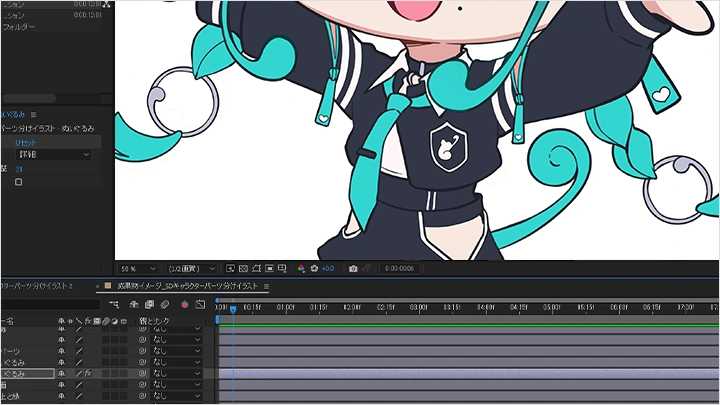Toggle the motion blur box on the selected ぐるみ layer
The width and height of the screenshot is (720, 405).
pos(106,373)
